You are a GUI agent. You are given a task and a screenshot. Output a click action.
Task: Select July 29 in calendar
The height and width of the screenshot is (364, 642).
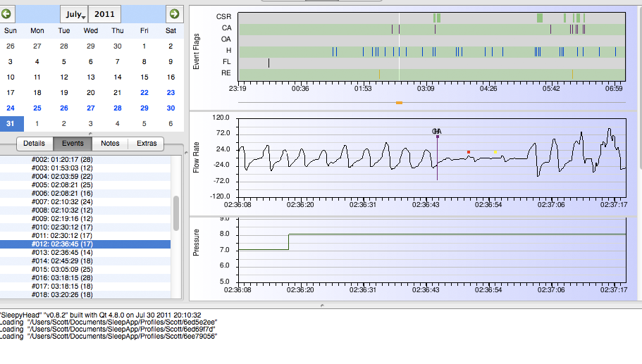click(x=144, y=108)
